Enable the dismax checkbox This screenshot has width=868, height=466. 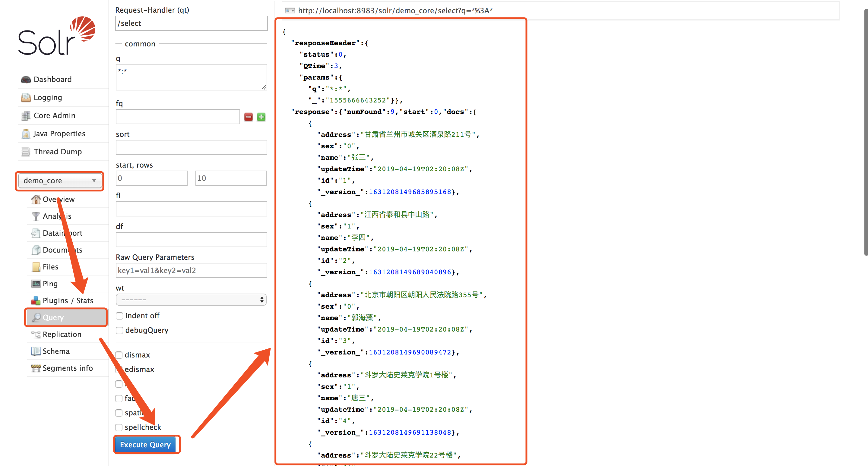click(119, 355)
